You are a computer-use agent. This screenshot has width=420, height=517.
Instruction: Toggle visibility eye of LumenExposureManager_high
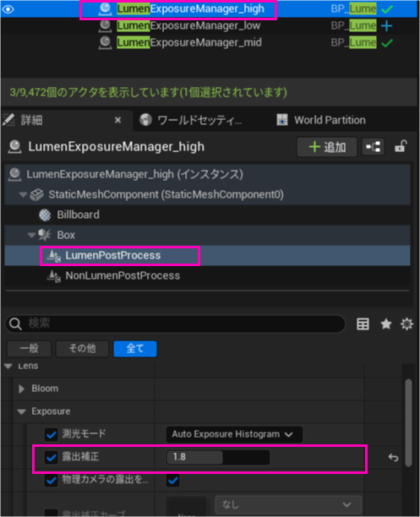[8, 9]
